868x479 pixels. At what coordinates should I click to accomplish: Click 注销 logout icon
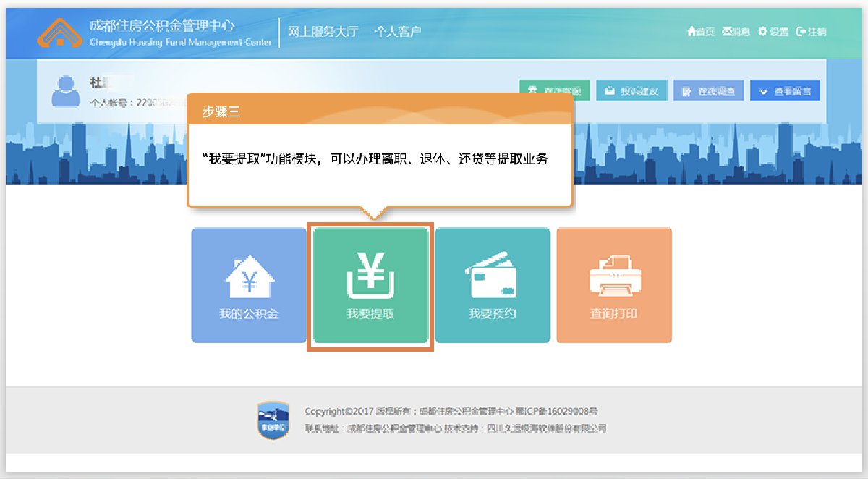click(x=810, y=32)
